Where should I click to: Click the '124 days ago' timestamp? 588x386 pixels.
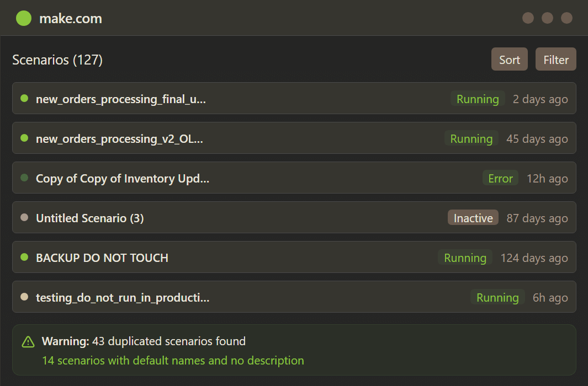(534, 258)
